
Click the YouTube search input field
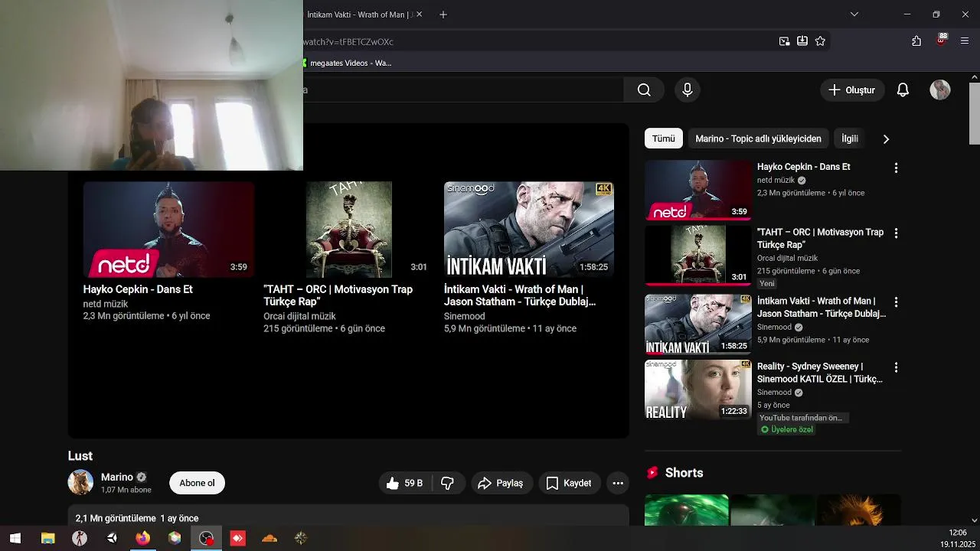coord(463,90)
